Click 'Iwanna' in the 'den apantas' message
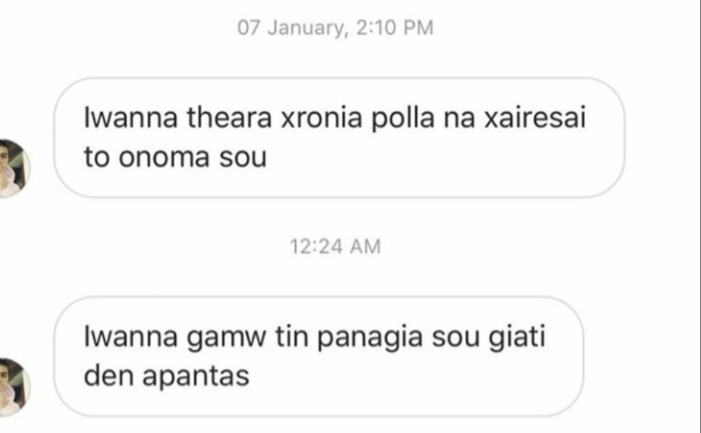The image size is (701, 433). coord(131,337)
